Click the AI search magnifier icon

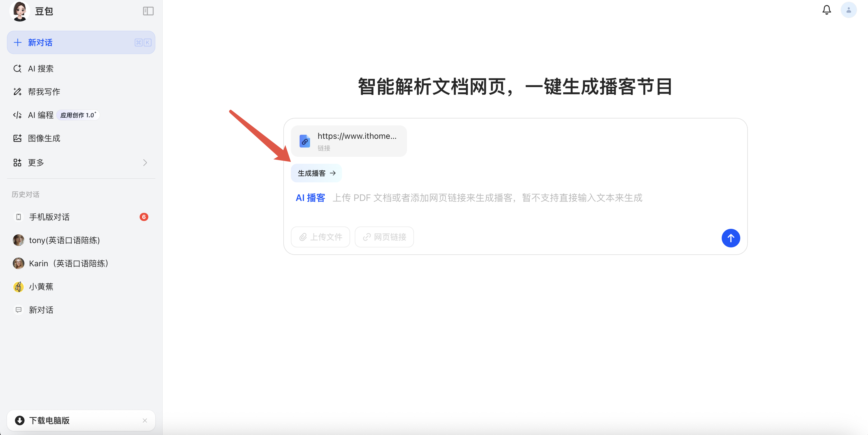[x=17, y=69]
